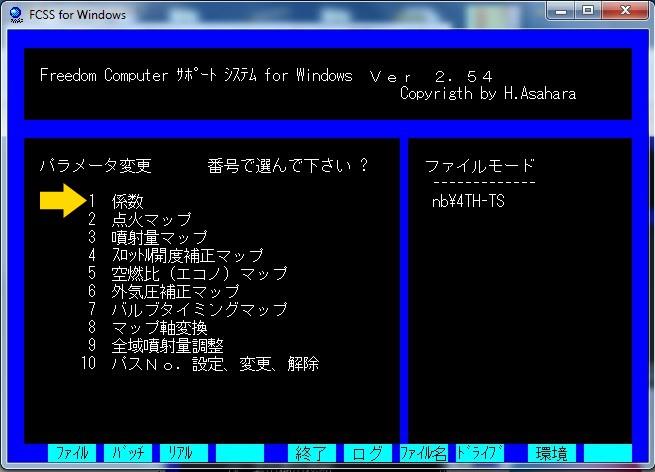The image size is (655, 472).
Task: Open item 7 バルブタイミングマップ
Action: [188, 309]
